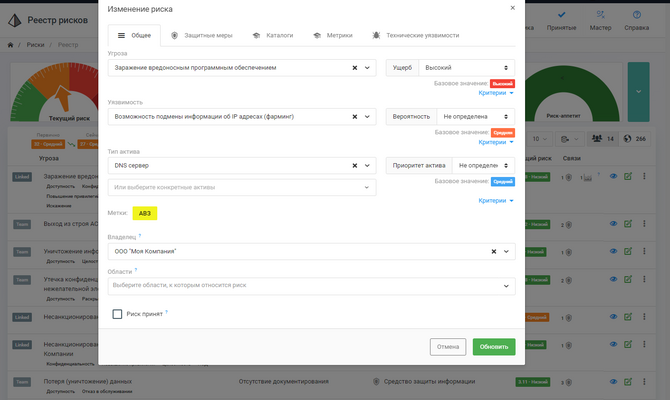This screenshot has width=670, height=400.
Task: Click the Средство защиты информации cell
Action: click(x=429, y=382)
